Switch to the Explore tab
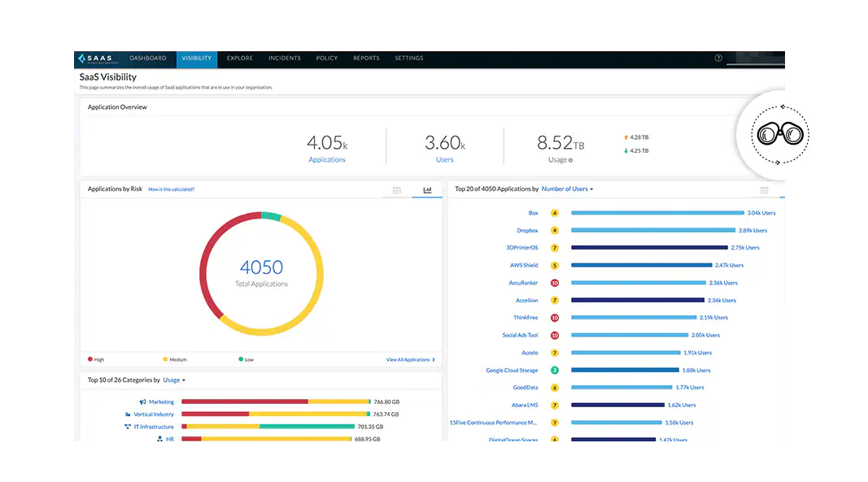 [239, 58]
